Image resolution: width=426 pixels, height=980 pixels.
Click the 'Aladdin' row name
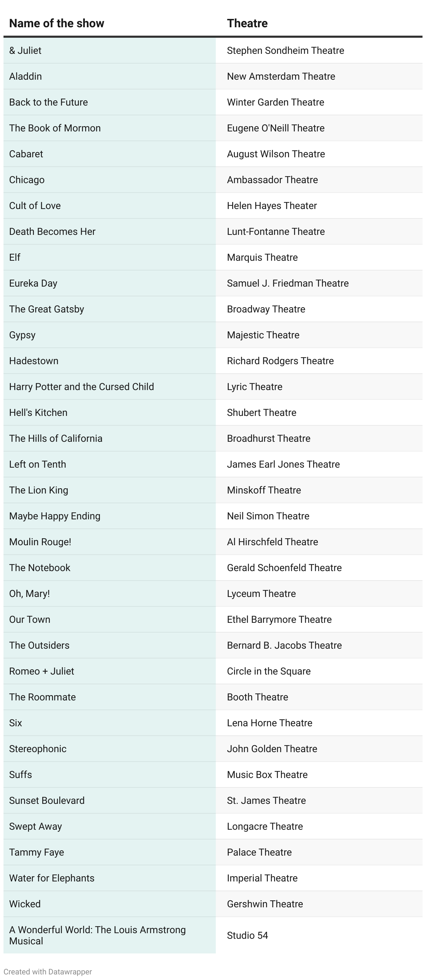pos(25,77)
